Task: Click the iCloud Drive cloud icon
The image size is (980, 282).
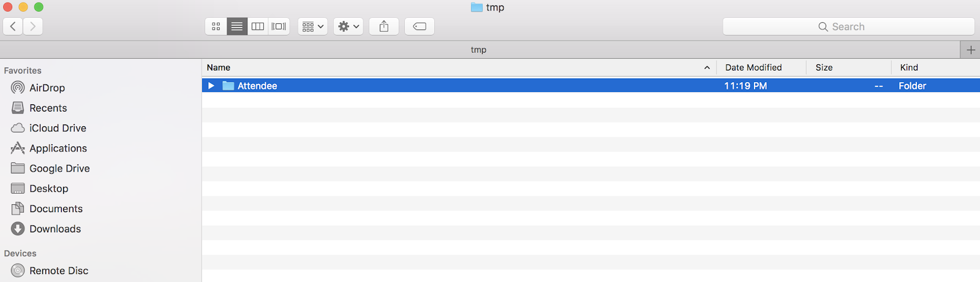Action: click(x=18, y=128)
